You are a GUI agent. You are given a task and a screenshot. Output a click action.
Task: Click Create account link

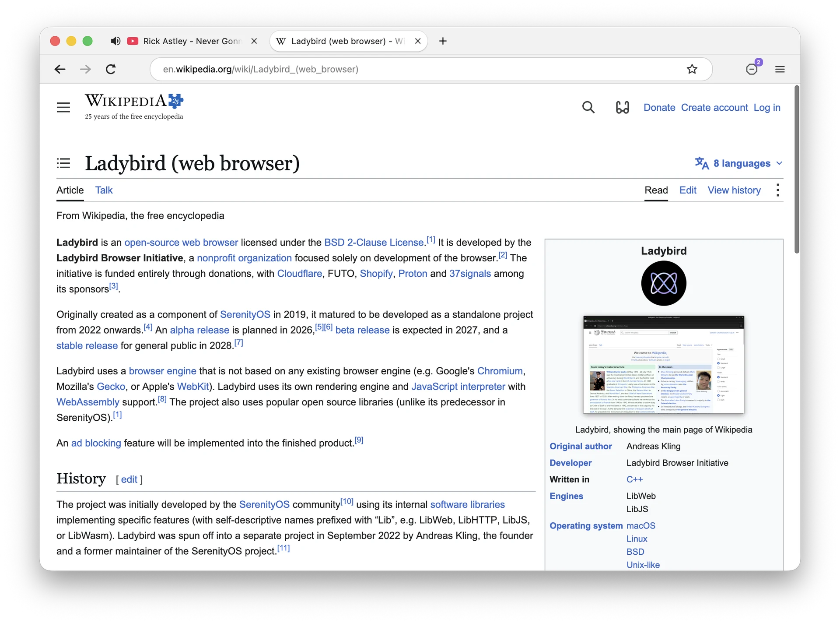click(714, 107)
